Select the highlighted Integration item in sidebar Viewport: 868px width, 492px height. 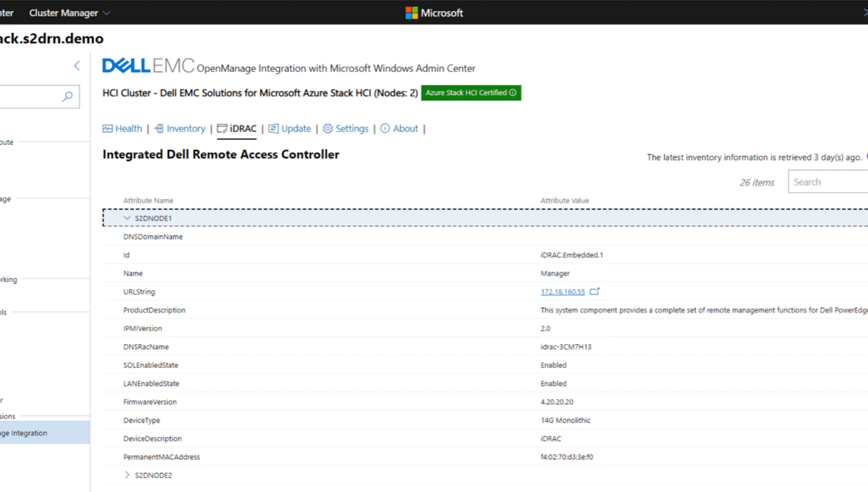[x=45, y=433]
